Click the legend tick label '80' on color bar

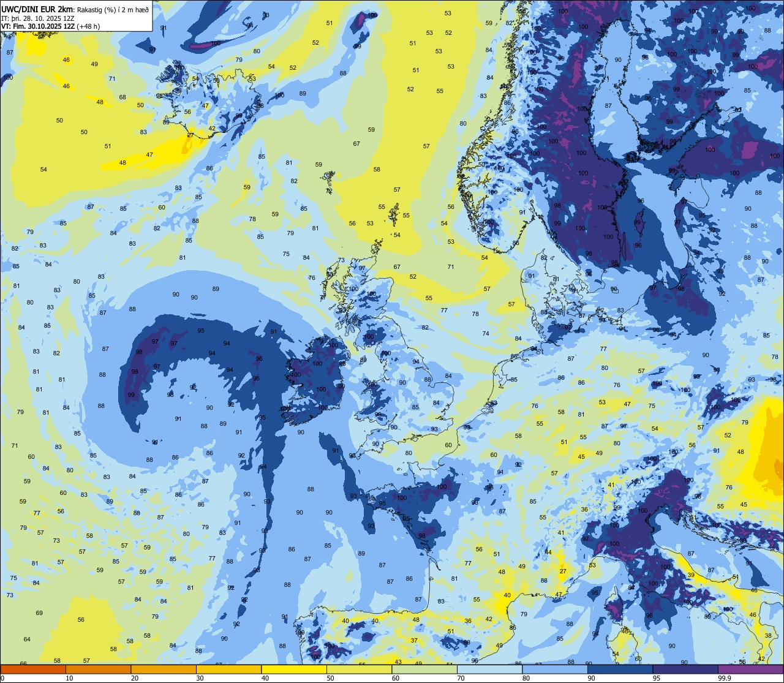point(526,678)
